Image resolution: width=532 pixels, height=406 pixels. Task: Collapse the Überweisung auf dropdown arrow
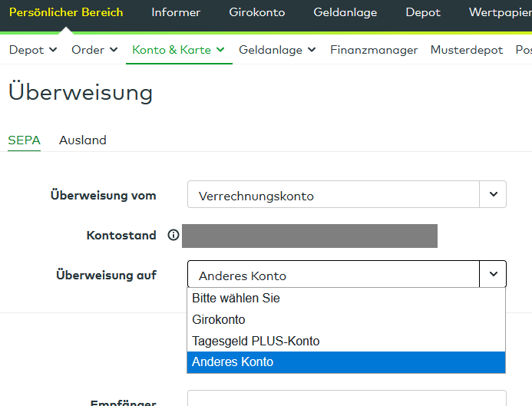[493, 274]
